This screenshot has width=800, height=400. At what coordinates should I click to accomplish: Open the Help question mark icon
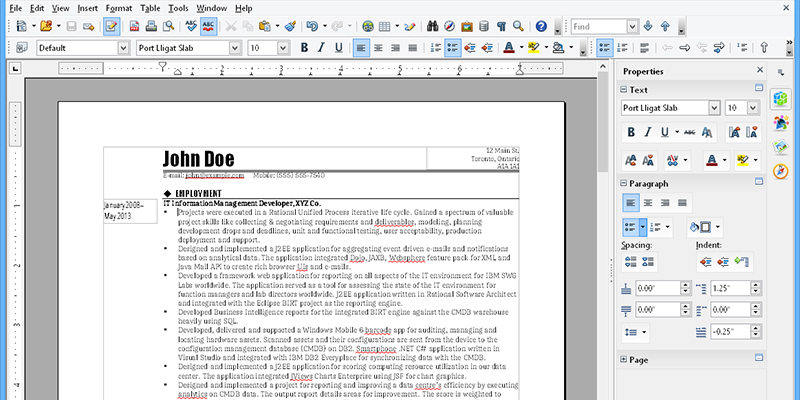point(541,26)
